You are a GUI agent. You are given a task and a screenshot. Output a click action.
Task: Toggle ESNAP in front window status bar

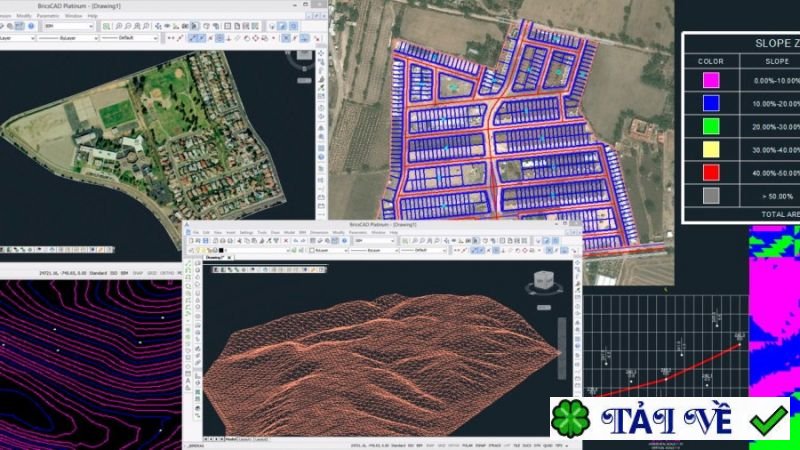coord(481,446)
